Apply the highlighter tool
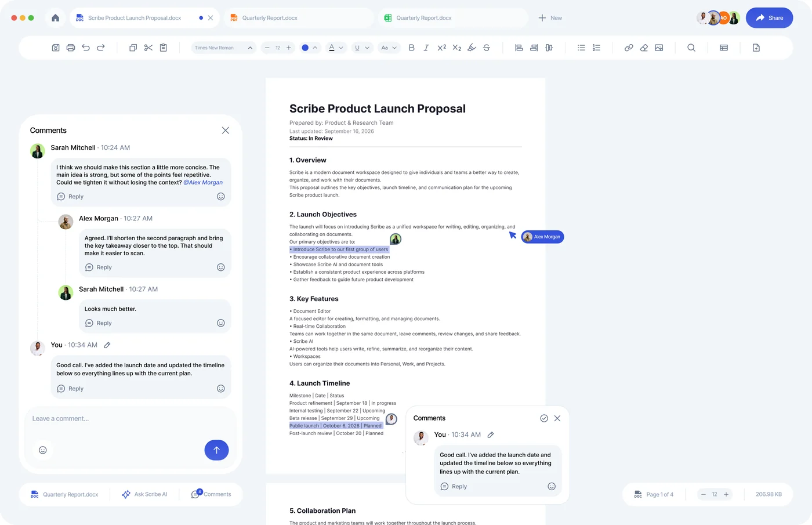This screenshot has width=812, height=525. (472, 48)
